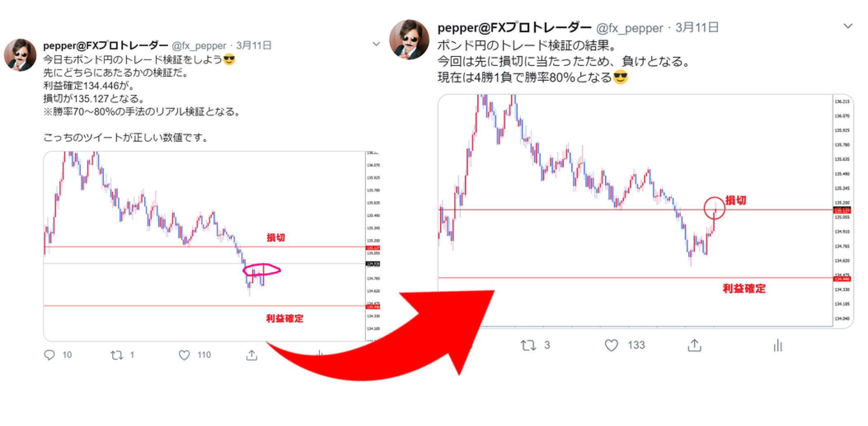Like the right tweet with 133 likes
868x426 pixels.
(x=611, y=345)
